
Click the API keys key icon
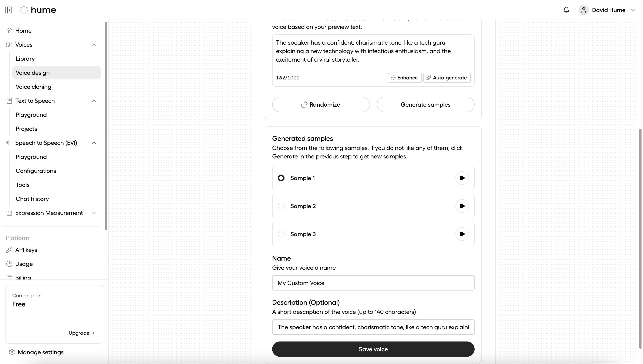click(9, 250)
